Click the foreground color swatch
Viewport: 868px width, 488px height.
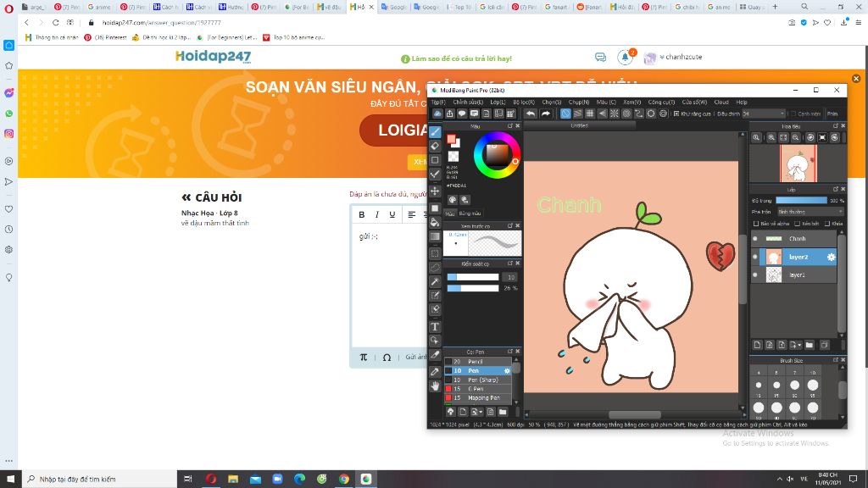tap(451, 138)
